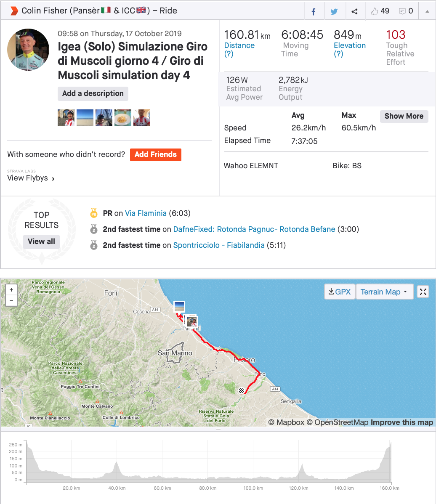The width and height of the screenshot is (436, 504).
Task: Zoom in on the map
Action: 11,290
